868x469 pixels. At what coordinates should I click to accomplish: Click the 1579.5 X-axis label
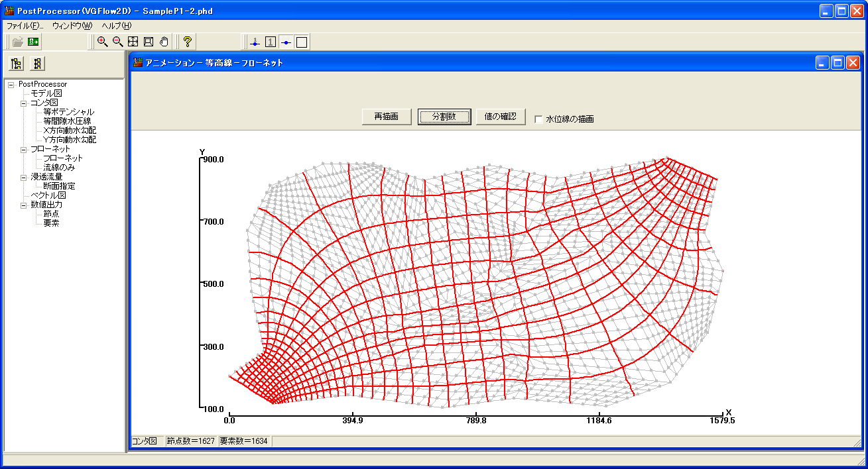click(722, 420)
